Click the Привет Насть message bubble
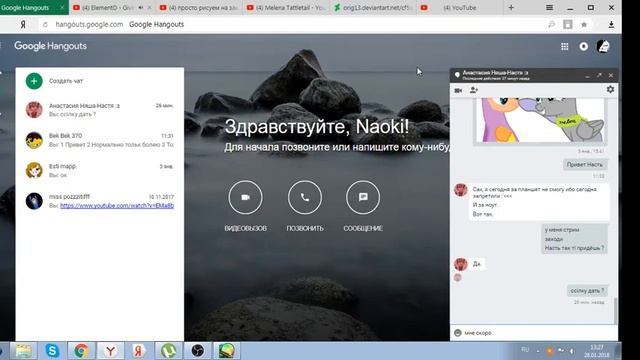Viewport: 640px width, 360px height. [585, 164]
